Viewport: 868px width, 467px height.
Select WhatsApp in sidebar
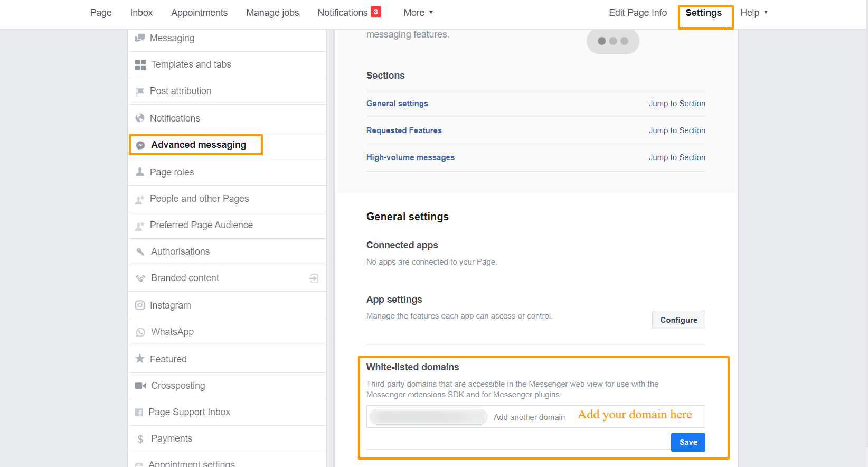click(227, 332)
